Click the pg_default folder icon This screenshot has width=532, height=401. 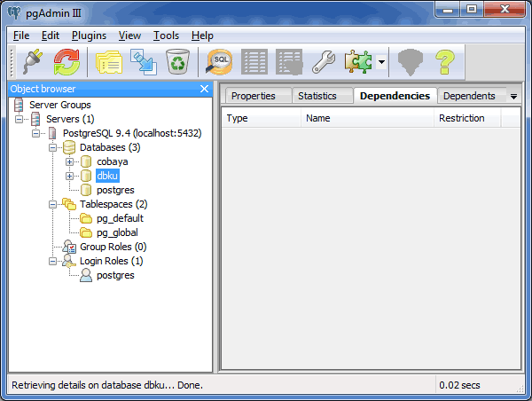click(86, 218)
